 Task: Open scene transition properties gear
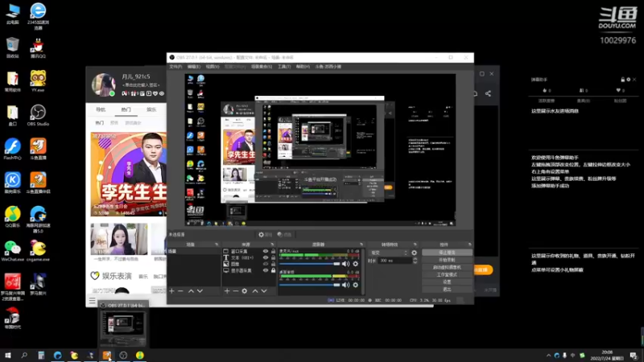[x=414, y=253]
